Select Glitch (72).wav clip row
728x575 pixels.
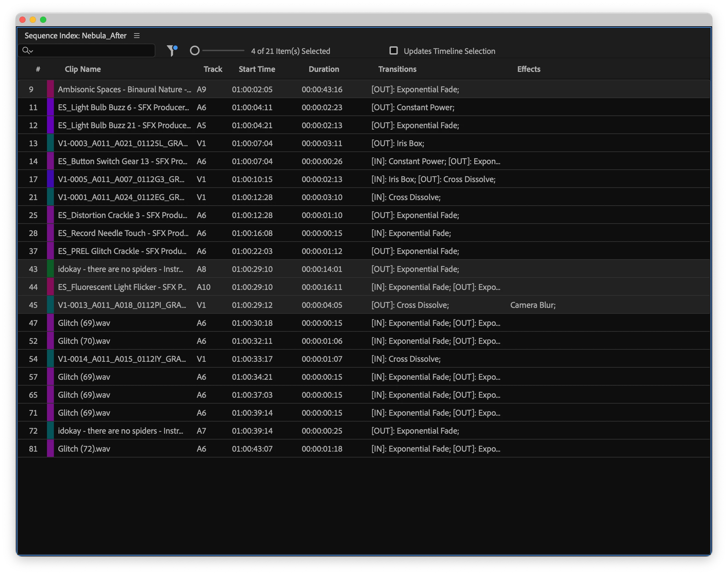click(84, 449)
